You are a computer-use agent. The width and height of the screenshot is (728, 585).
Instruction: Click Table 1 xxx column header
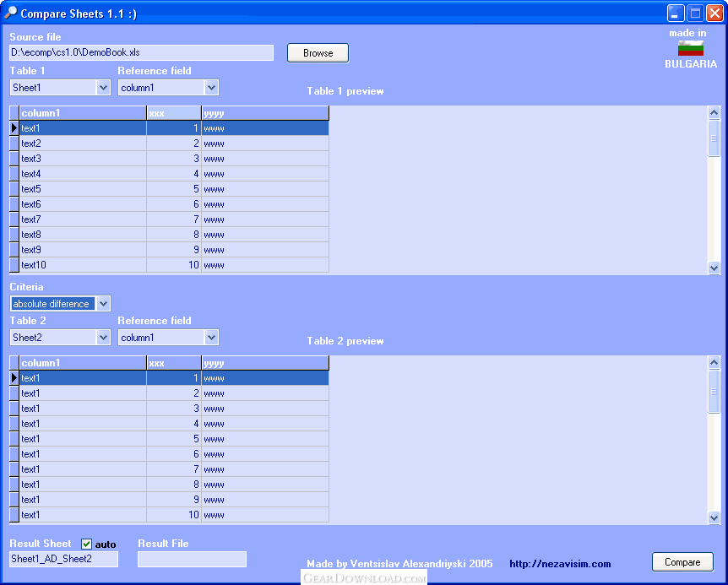(x=174, y=113)
